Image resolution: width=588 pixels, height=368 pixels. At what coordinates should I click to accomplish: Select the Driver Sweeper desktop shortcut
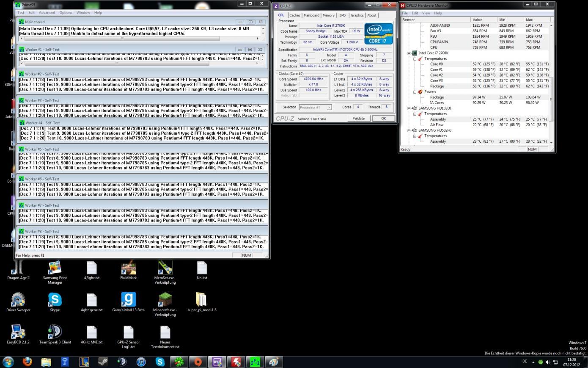(18, 302)
